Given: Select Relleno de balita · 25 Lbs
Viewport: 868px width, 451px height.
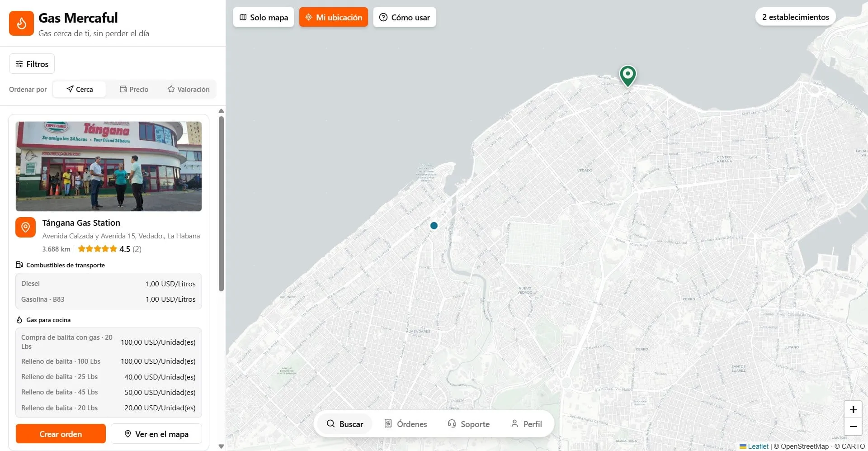Looking at the screenshot, I should [108, 377].
